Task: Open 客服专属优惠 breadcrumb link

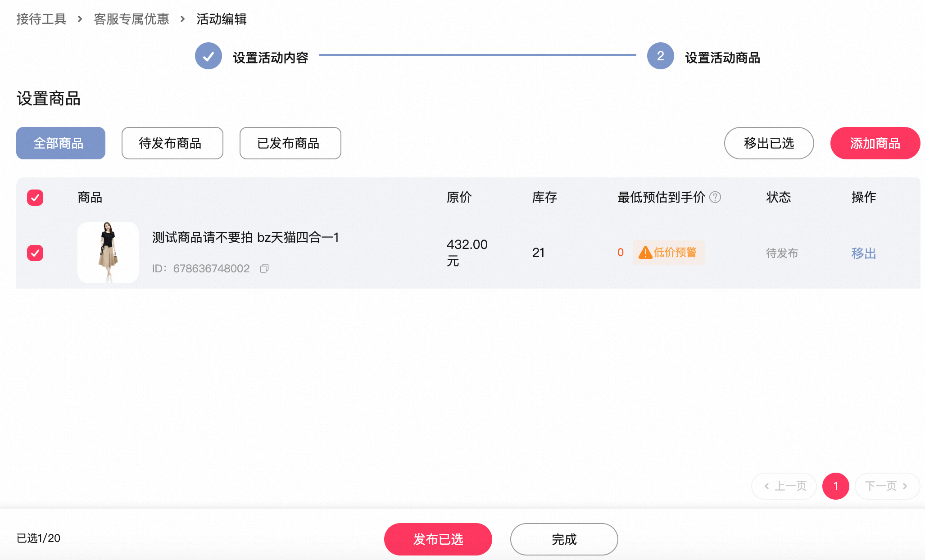Action: click(131, 19)
